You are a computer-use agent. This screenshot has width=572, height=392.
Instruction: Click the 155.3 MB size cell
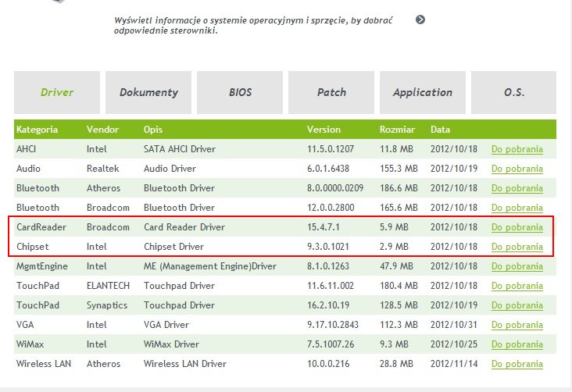click(x=399, y=169)
